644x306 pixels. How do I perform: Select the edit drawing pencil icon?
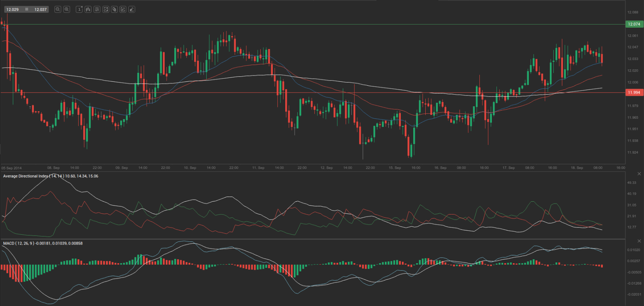click(x=123, y=9)
